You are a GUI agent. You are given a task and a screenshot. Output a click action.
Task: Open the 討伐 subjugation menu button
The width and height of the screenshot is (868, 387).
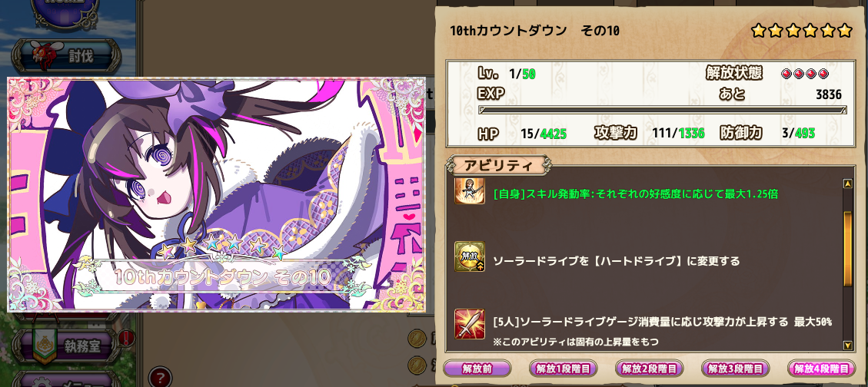[66, 56]
